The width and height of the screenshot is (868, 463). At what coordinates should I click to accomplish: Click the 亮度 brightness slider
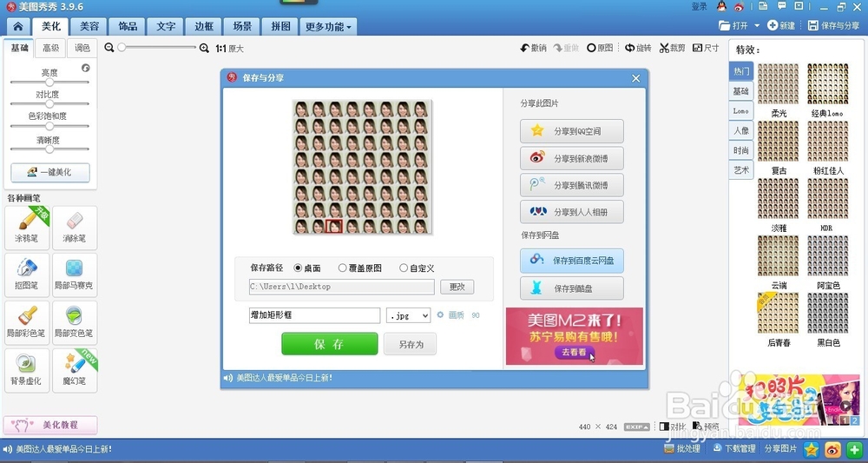(49, 82)
